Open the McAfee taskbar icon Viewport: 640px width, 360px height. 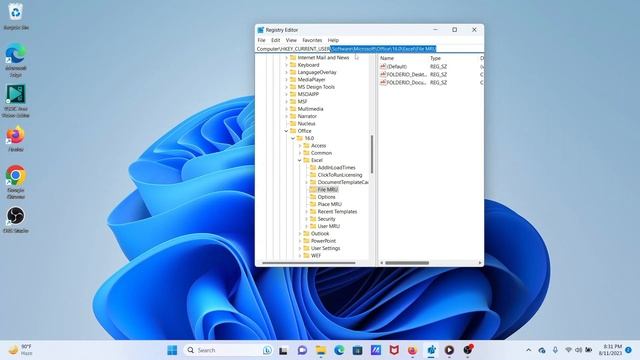pos(394,350)
